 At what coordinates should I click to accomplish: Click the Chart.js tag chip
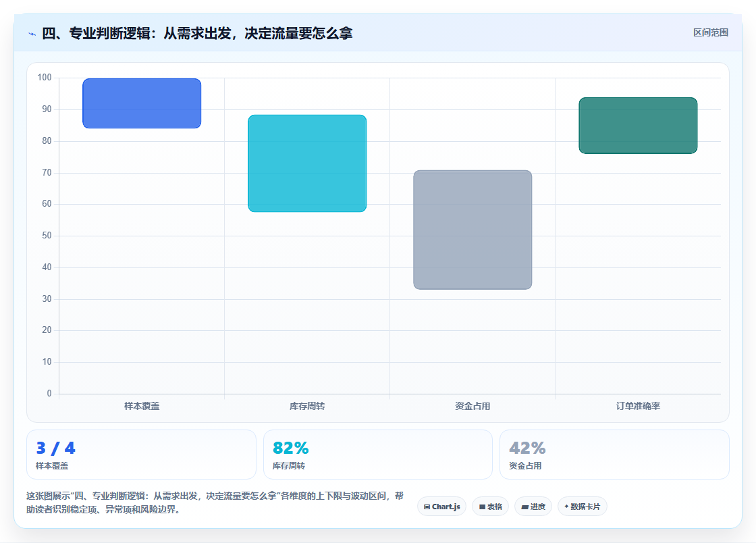click(x=441, y=507)
